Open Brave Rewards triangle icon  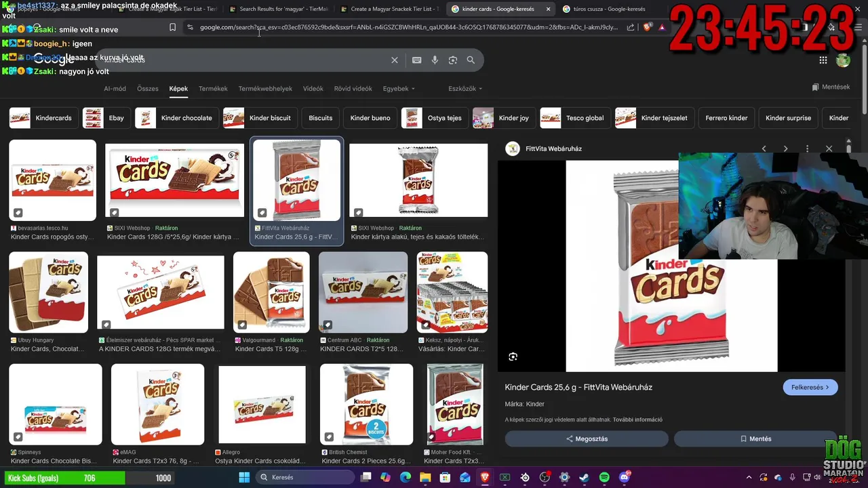[x=662, y=27]
